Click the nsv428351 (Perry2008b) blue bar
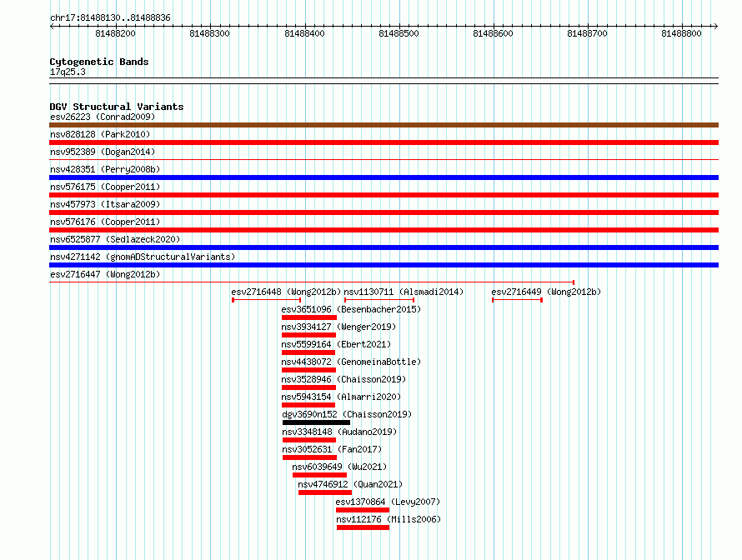The height and width of the screenshot is (560, 742). 384,177
